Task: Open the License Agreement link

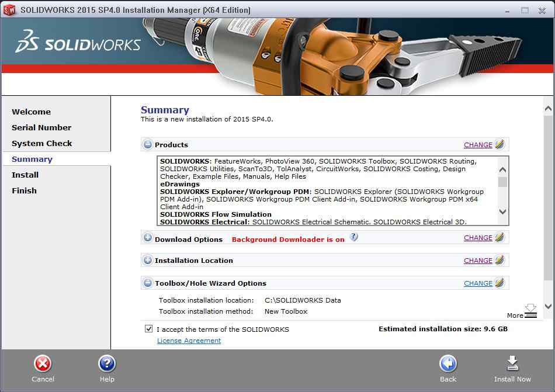Action: point(189,341)
